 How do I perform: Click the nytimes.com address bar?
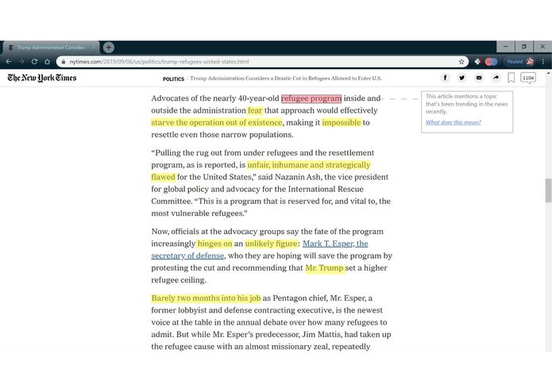[262, 62]
